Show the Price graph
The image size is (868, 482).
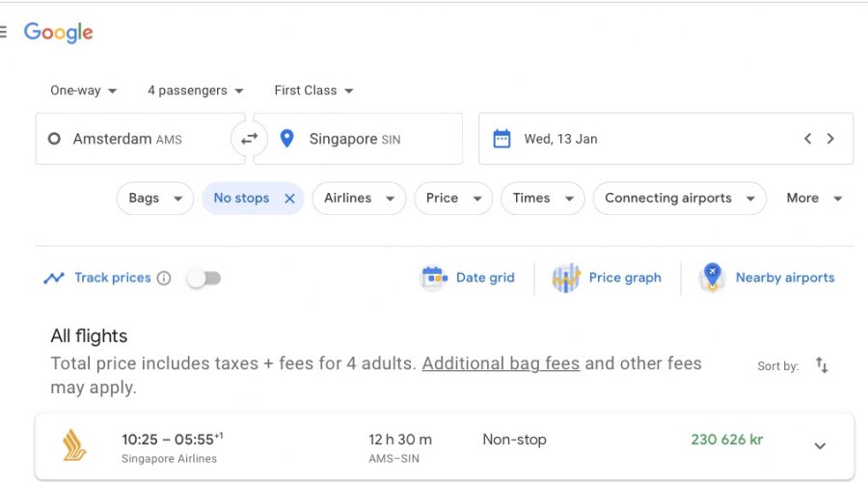(x=607, y=278)
